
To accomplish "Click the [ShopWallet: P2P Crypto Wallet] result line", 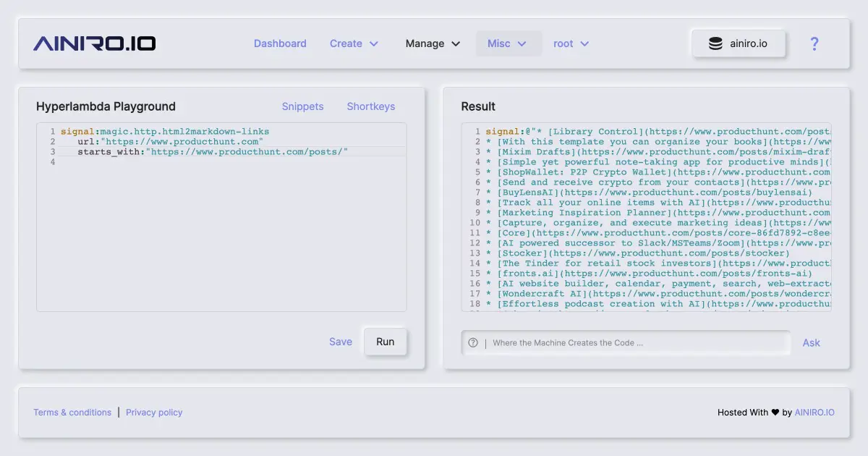I will point(658,172).
